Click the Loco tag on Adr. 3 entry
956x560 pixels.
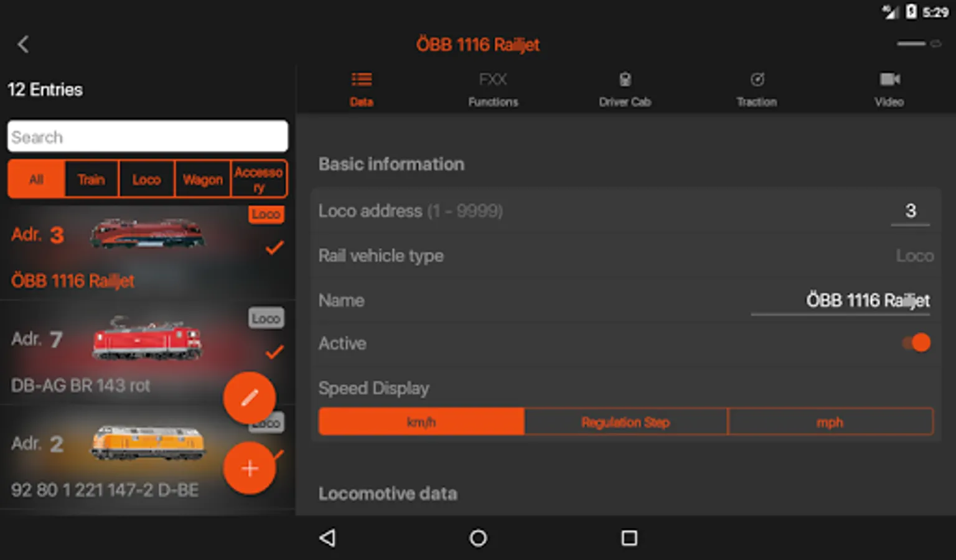pos(266,214)
